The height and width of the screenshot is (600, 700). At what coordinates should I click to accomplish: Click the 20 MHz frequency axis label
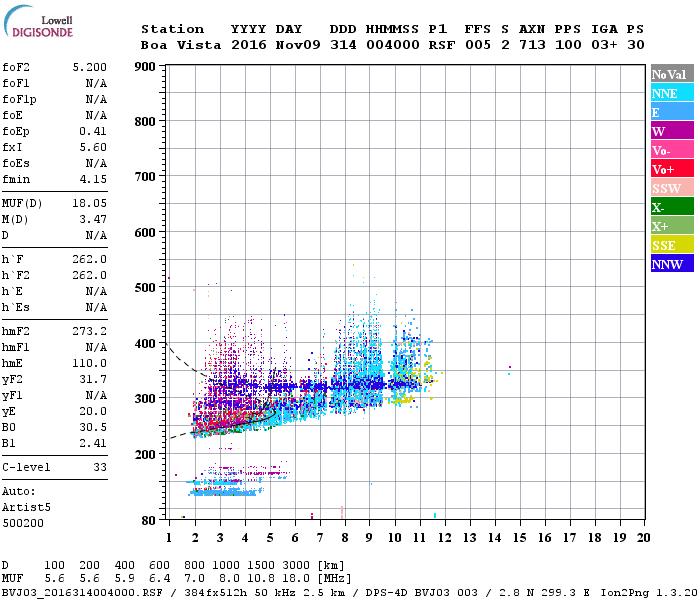(643, 538)
